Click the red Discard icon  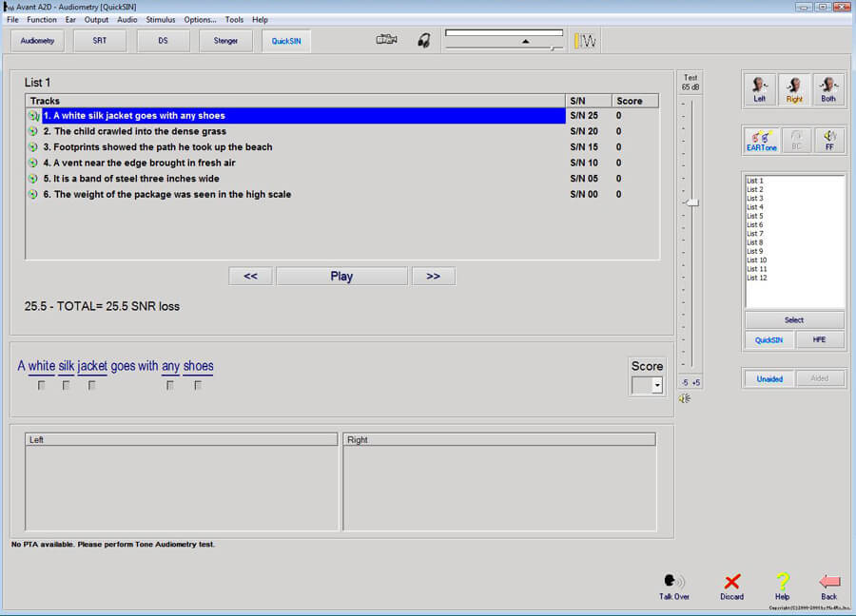pyautogui.click(x=731, y=582)
